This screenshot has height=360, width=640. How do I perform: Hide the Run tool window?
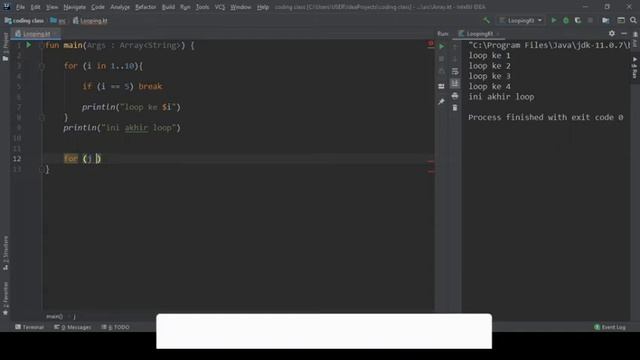point(624,33)
